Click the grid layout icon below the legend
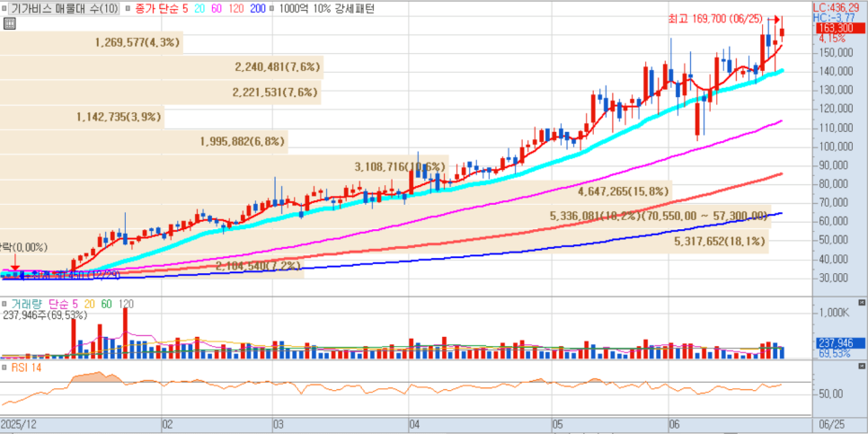Image resolution: width=868 pixels, height=434 pixels. click(x=9, y=23)
